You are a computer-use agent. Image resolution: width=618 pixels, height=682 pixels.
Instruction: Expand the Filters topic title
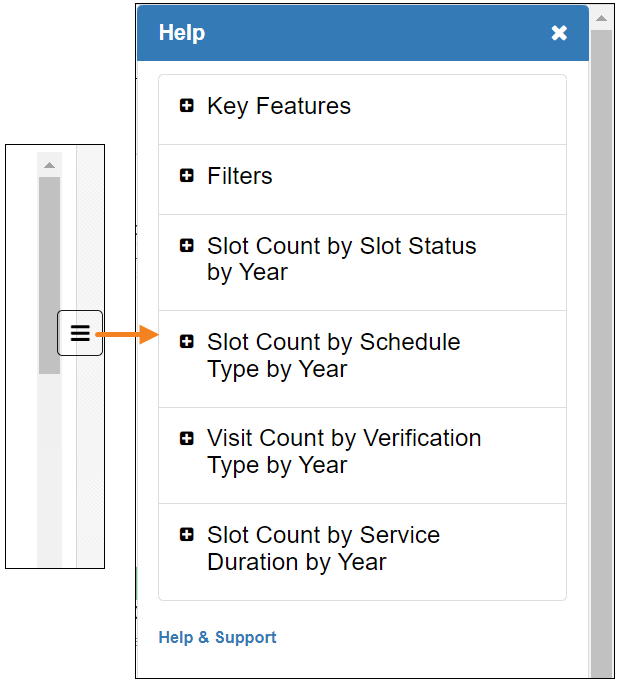(240, 176)
